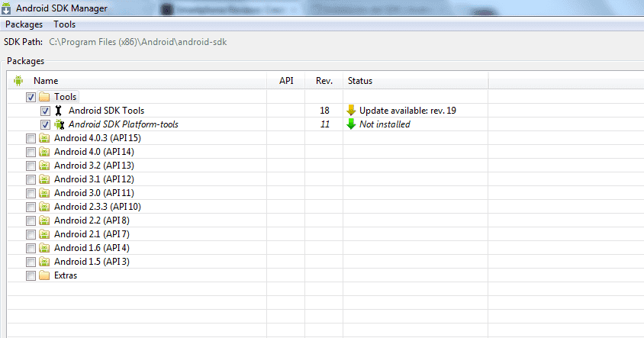Select the Android SDK Platform-tools row label
The width and height of the screenshot is (644, 338).
click(x=123, y=124)
